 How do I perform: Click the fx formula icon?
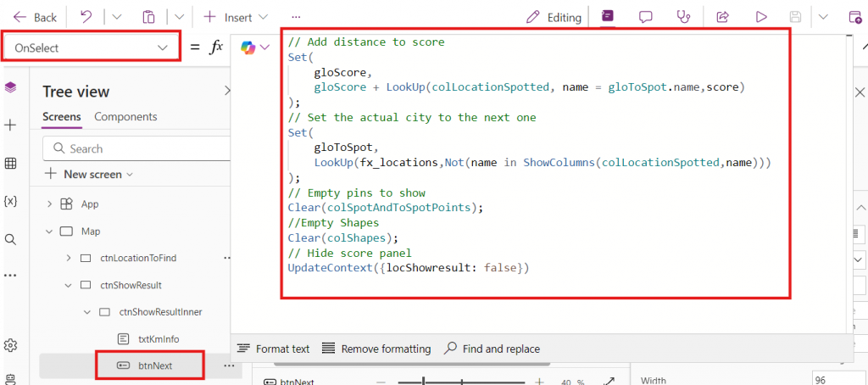[215, 47]
